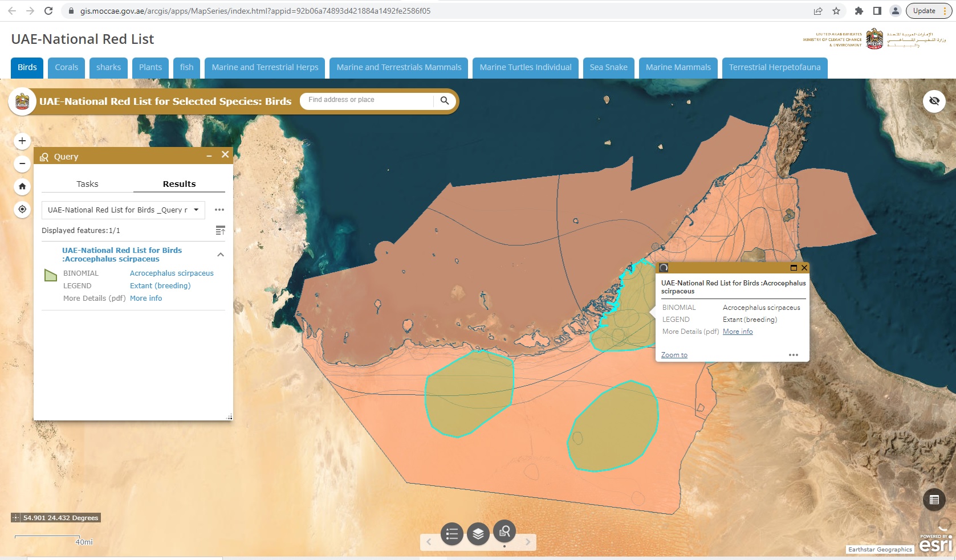
Task: Open the legend list widget at bottom
Action: click(452, 534)
